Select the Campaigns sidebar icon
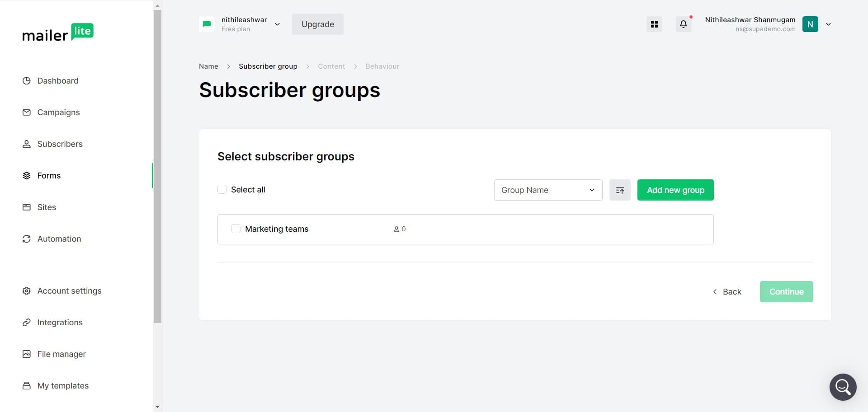868x412 pixels. 27,112
